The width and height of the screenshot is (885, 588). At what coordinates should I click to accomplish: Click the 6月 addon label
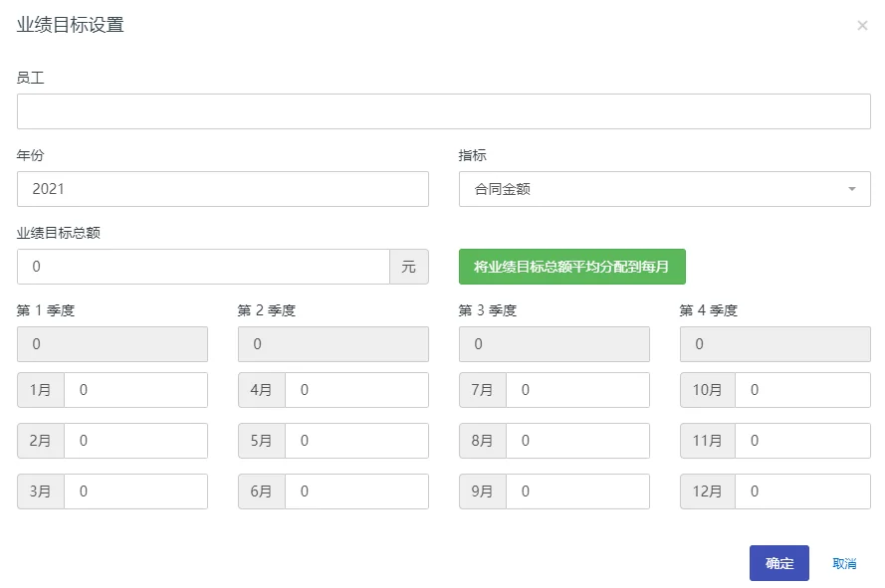[262, 491]
